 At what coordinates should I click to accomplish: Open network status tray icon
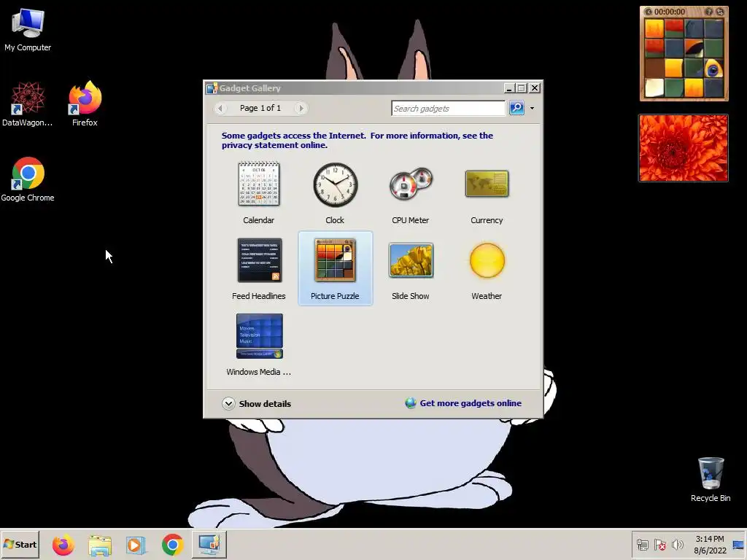642,544
